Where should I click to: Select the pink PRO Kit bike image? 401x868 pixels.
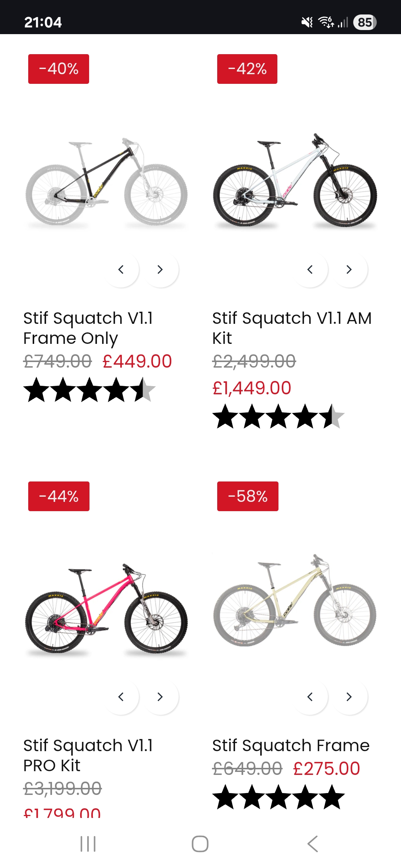coord(107,609)
